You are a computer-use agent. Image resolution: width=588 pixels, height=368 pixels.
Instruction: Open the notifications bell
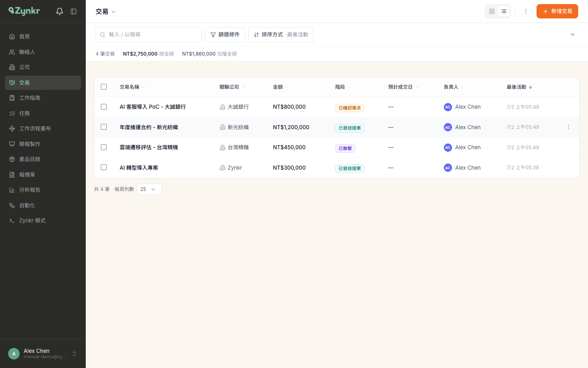(60, 11)
